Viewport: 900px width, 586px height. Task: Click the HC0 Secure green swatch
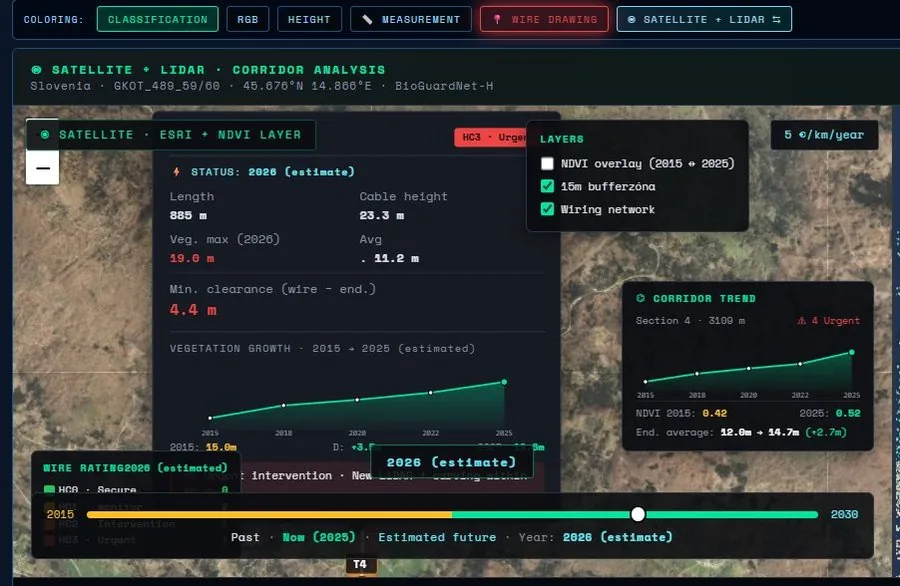coord(49,490)
